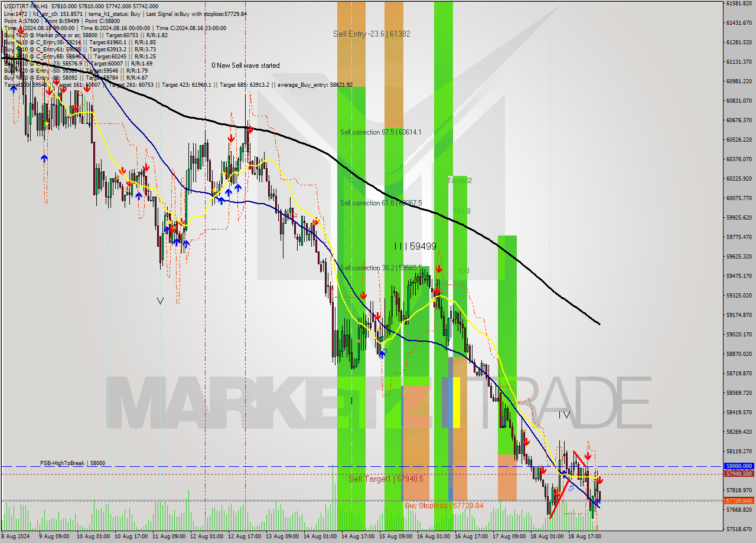Click the 'I V' wave label

click(x=564, y=416)
